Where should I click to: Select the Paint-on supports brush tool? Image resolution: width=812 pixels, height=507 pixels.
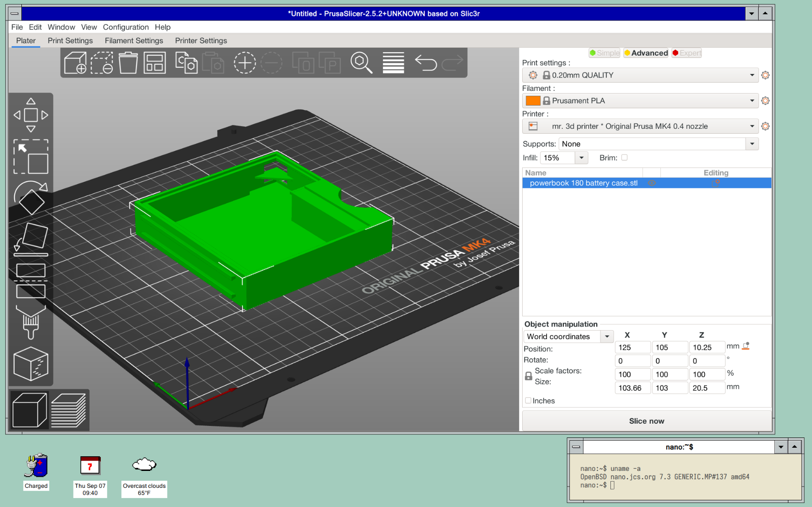(x=31, y=322)
